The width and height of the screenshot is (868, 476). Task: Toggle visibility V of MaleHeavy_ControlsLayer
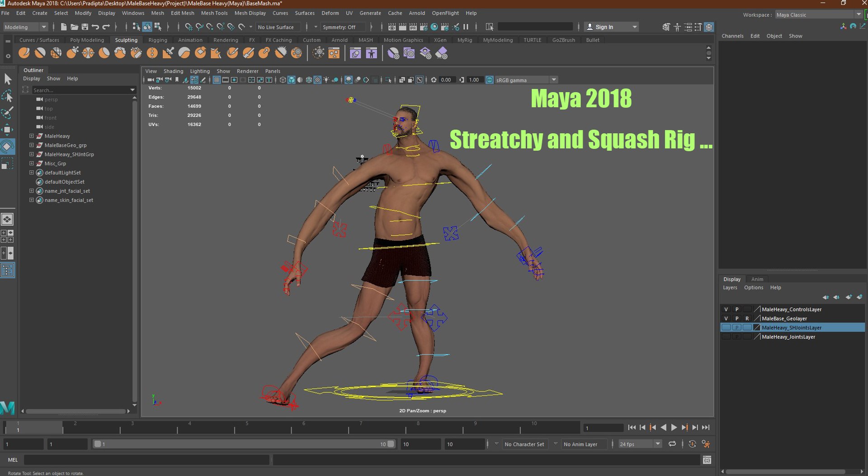(726, 309)
